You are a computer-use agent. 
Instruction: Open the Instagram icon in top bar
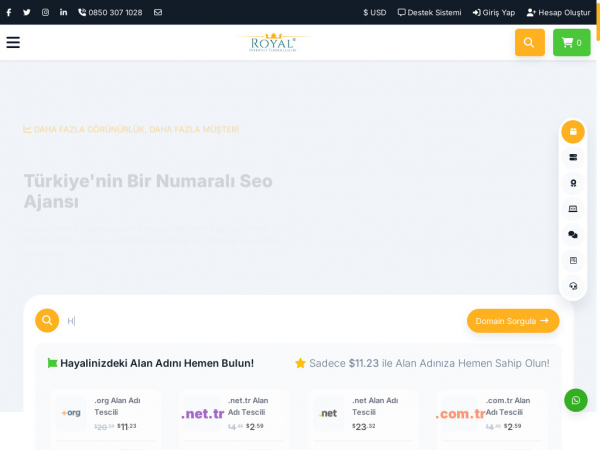[45, 12]
